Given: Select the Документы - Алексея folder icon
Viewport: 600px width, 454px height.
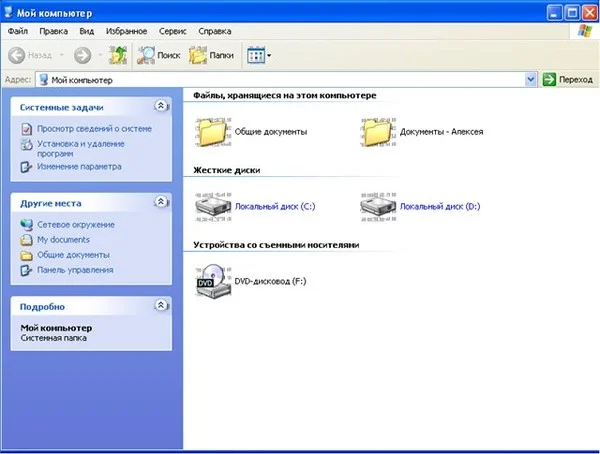Looking at the screenshot, I should coord(378,132).
